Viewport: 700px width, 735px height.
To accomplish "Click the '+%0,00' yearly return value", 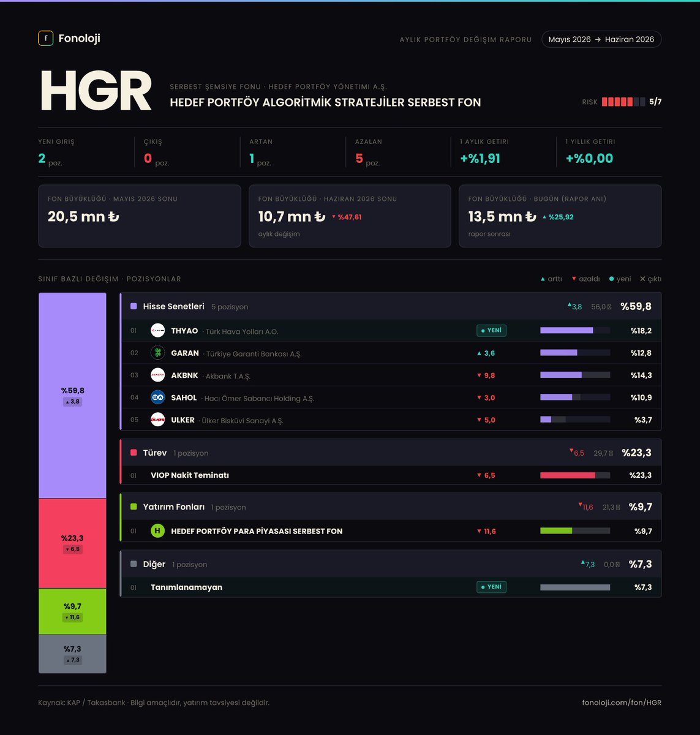I will (589, 158).
